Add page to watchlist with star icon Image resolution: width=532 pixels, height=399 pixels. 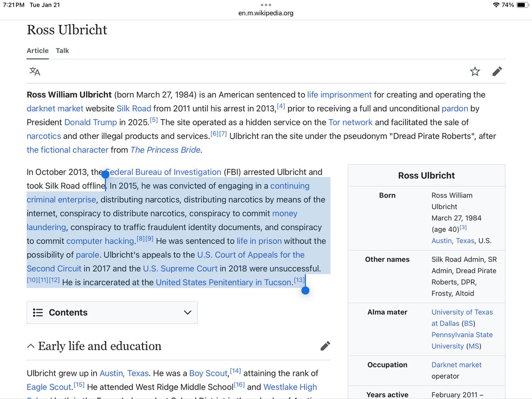click(x=475, y=71)
